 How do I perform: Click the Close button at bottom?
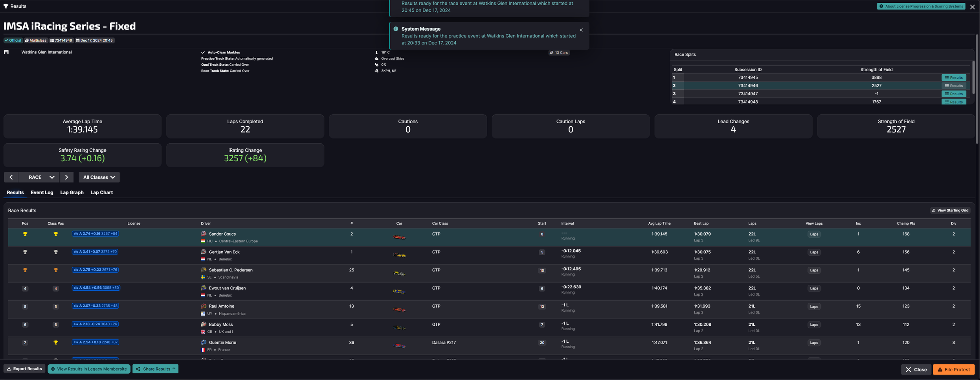(x=916, y=369)
